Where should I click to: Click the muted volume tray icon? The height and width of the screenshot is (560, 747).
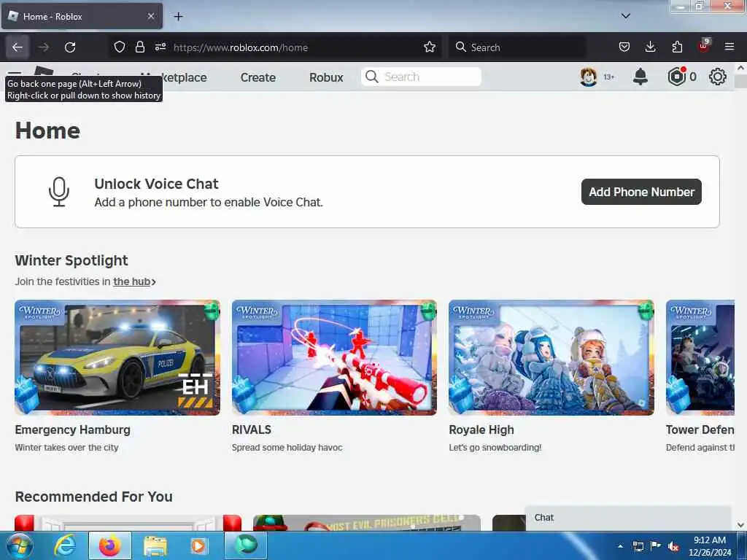click(673, 546)
